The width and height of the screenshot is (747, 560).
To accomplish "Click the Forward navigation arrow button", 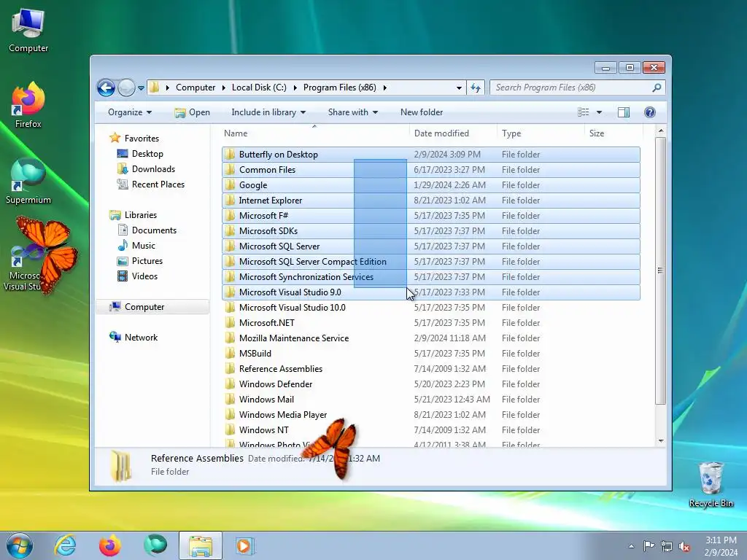I will (x=126, y=87).
